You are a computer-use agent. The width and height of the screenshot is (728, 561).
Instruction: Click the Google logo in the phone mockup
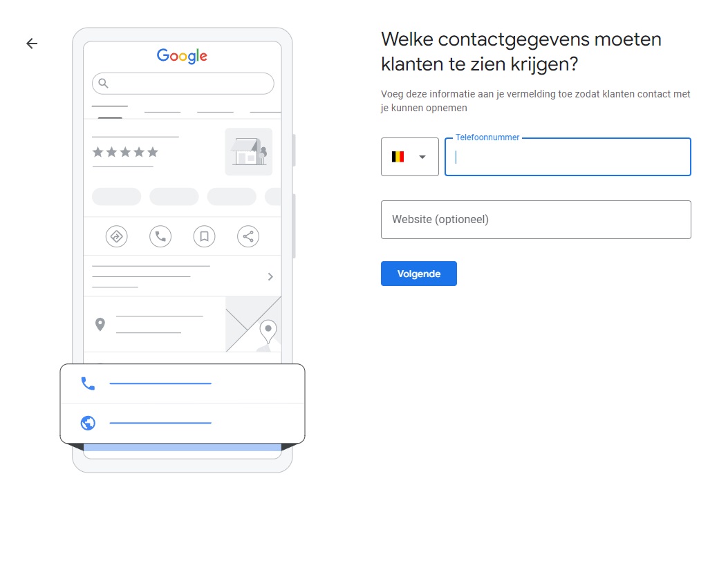(x=181, y=56)
